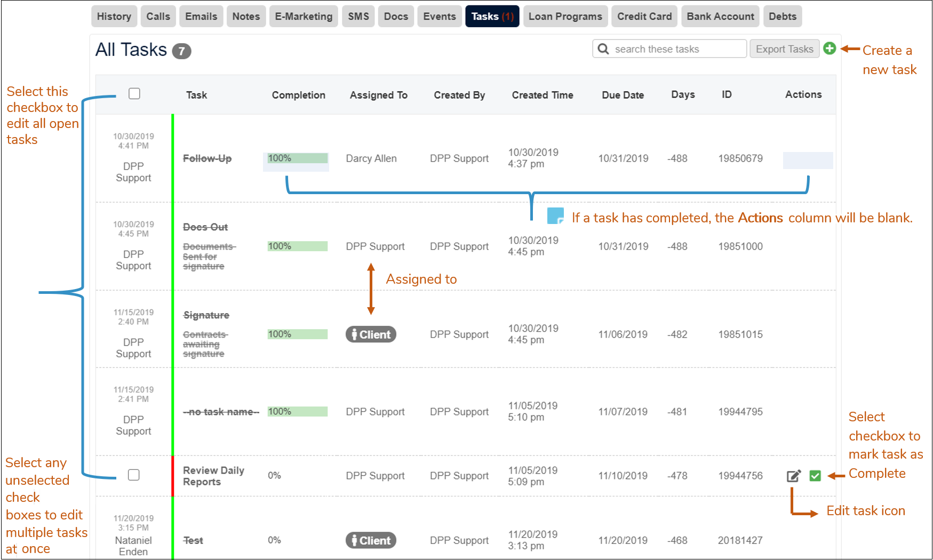Click the Client badge on the Test task
933x560 pixels.
click(370, 540)
